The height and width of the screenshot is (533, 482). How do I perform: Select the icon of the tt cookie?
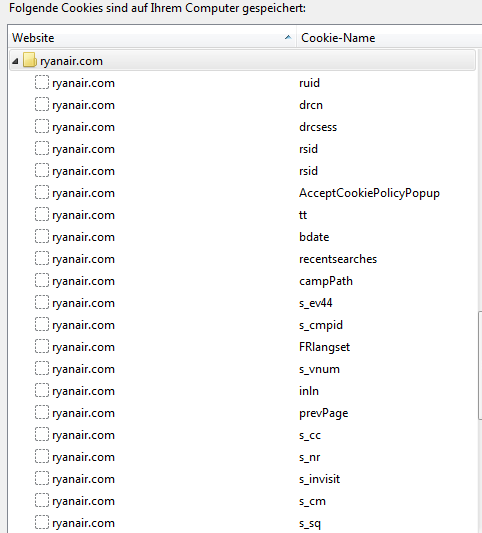[42, 214]
